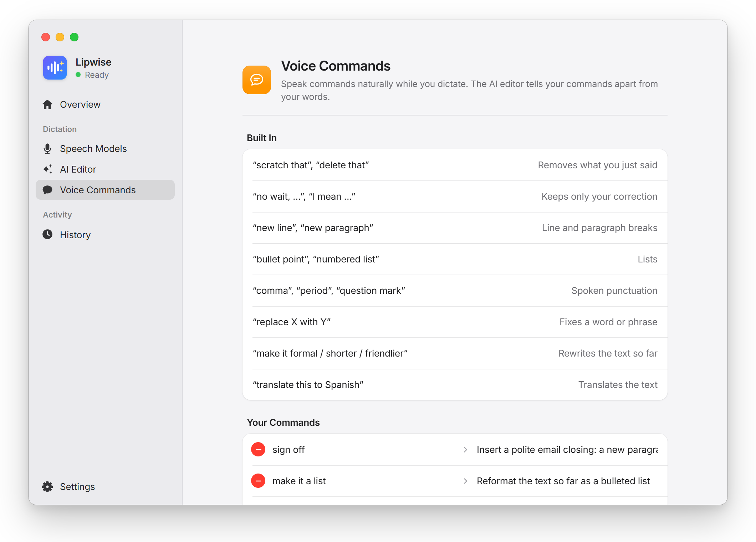Screen dimensions: 756x542
Task: Expand the chevron for "make it a list"
Action: click(465, 481)
